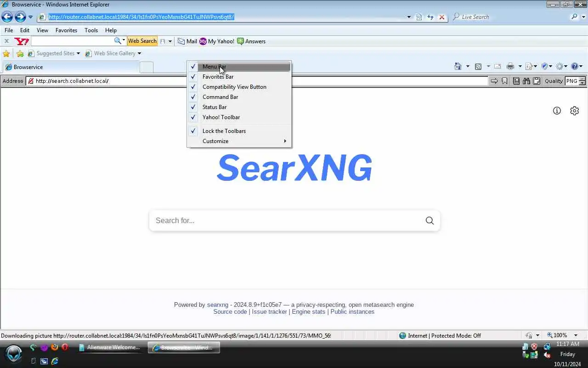Toggle Yahoo! Toolbar in the context menu

(239, 117)
